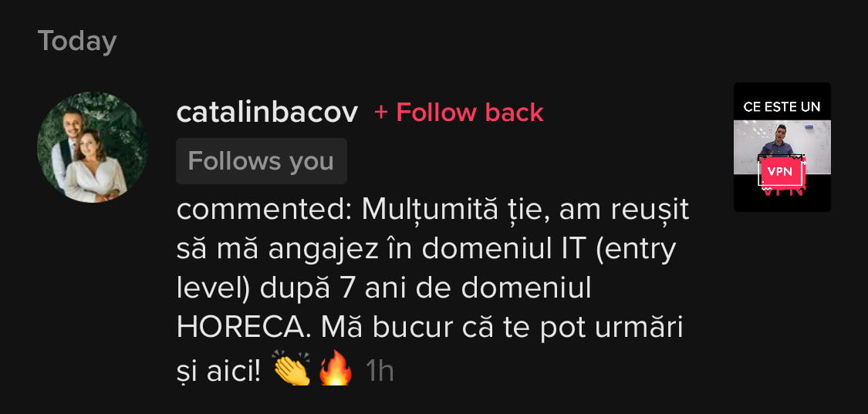Select the Today section header
868x414 pixels.
point(77,41)
